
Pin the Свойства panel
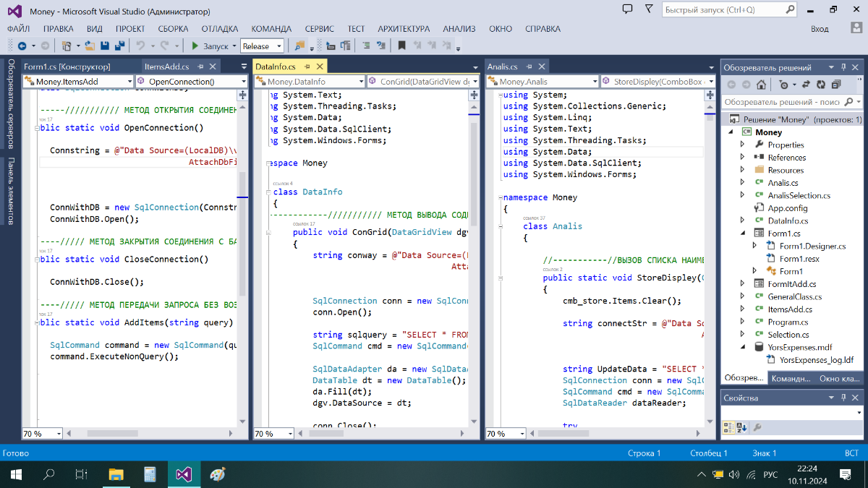pyautogui.click(x=843, y=398)
